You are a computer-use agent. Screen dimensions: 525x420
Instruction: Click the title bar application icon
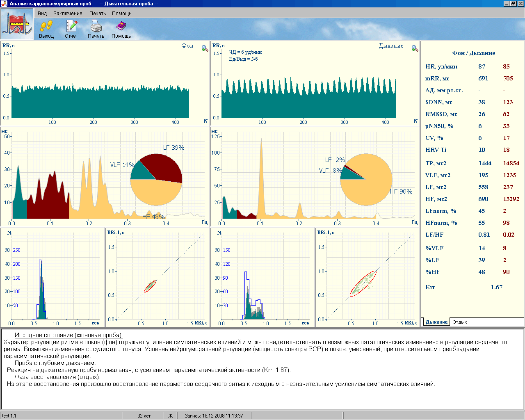tap(4, 4)
